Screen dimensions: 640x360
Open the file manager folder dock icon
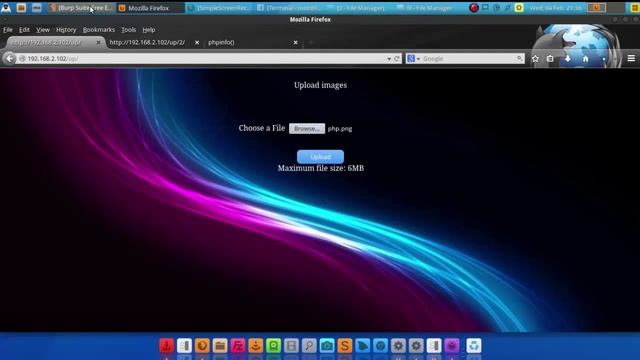click(x=220, y=346)
